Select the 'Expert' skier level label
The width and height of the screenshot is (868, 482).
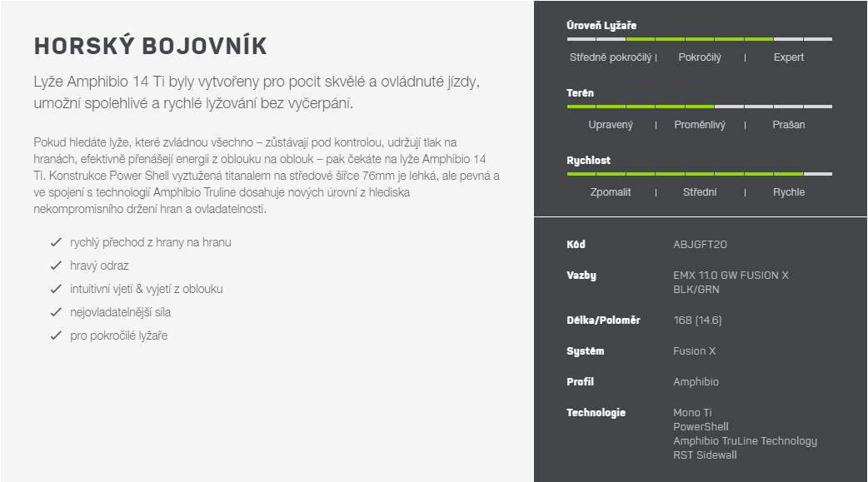pos(788,57)
